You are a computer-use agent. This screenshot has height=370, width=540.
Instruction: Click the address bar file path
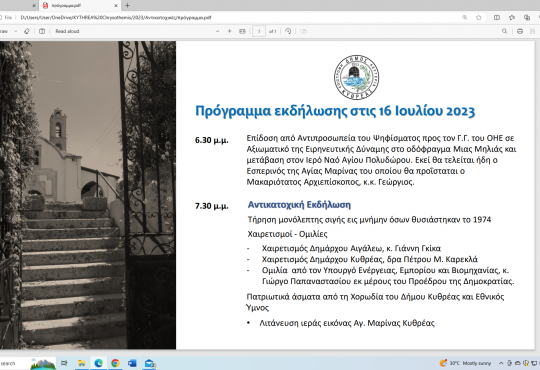click(116, 18)
